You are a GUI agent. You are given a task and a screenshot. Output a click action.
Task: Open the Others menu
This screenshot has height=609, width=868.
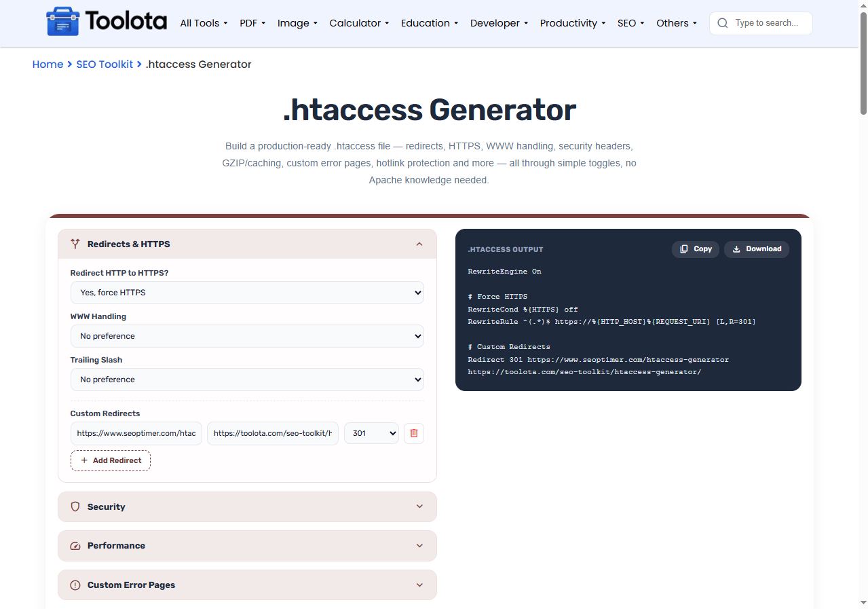(677, 23)
